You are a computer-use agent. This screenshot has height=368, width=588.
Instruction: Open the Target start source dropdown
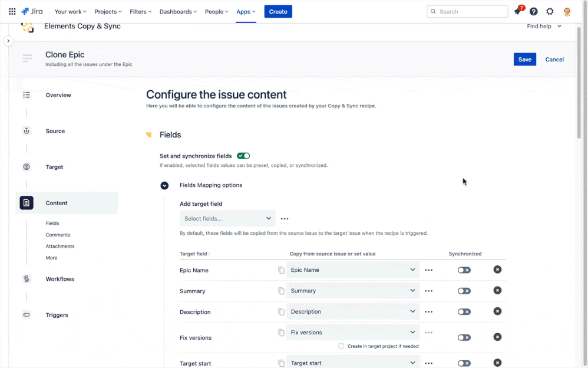tap(353, 363)
